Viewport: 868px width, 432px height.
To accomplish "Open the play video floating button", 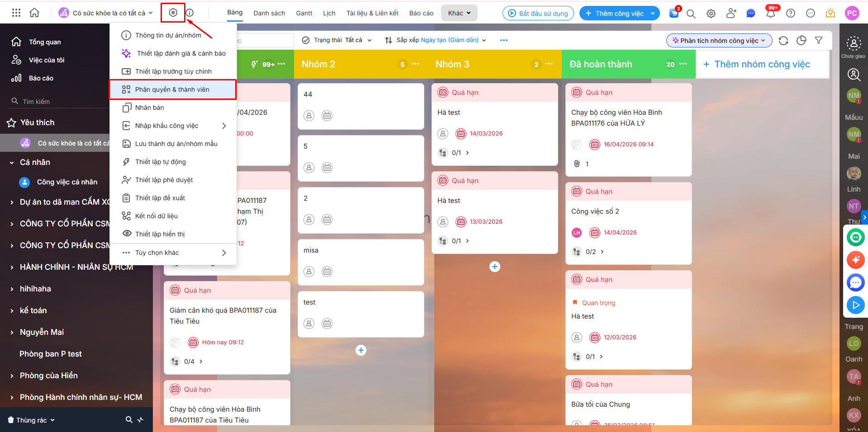I will 856,305.
